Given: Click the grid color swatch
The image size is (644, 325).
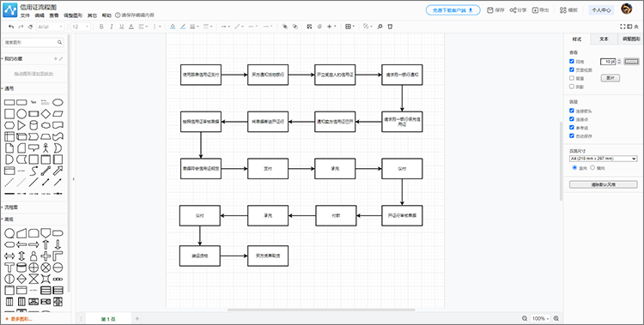Looking at the screenshot, I should 632,62.
